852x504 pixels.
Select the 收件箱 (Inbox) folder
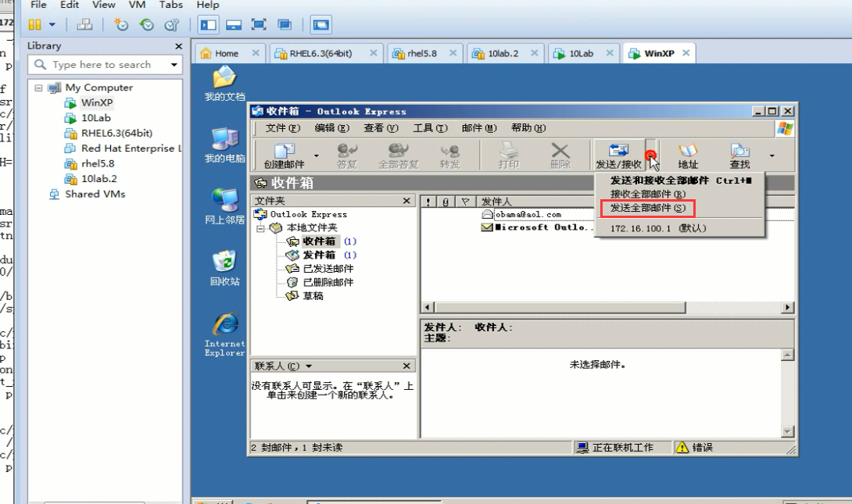tap(319, 241)
